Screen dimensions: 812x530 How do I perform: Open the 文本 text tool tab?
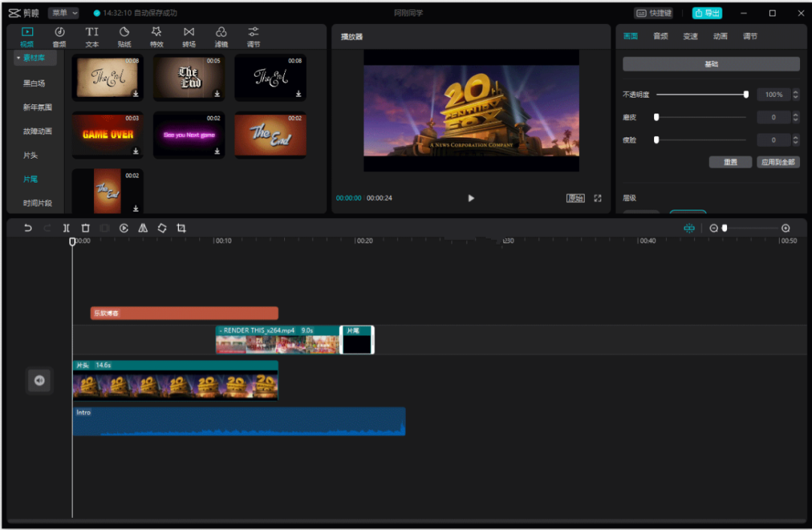tap(92, 38)
